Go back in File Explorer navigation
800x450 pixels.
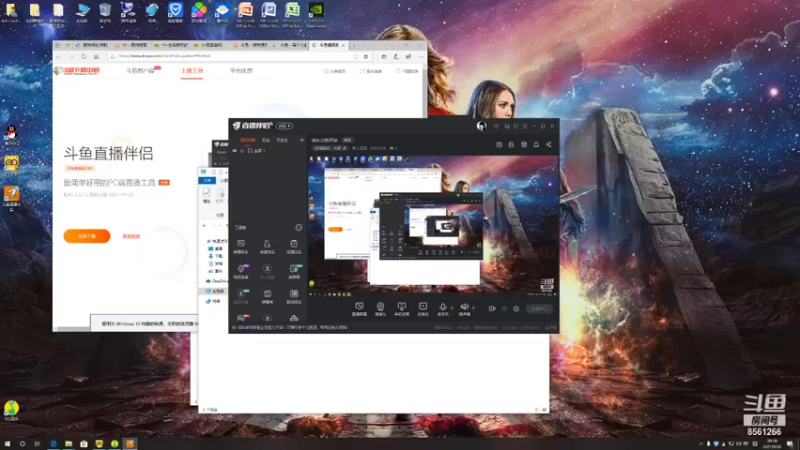pos(205,225)
